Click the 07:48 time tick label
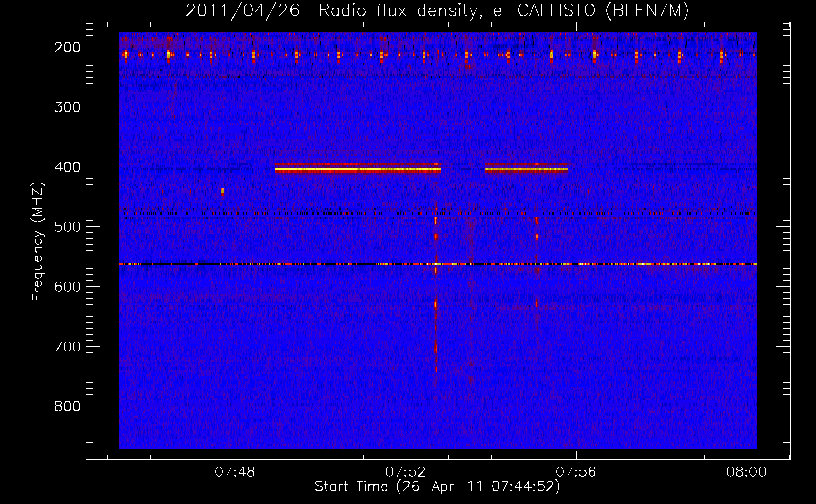The height and width of the screenshot is (504, 816). point(235,472)
